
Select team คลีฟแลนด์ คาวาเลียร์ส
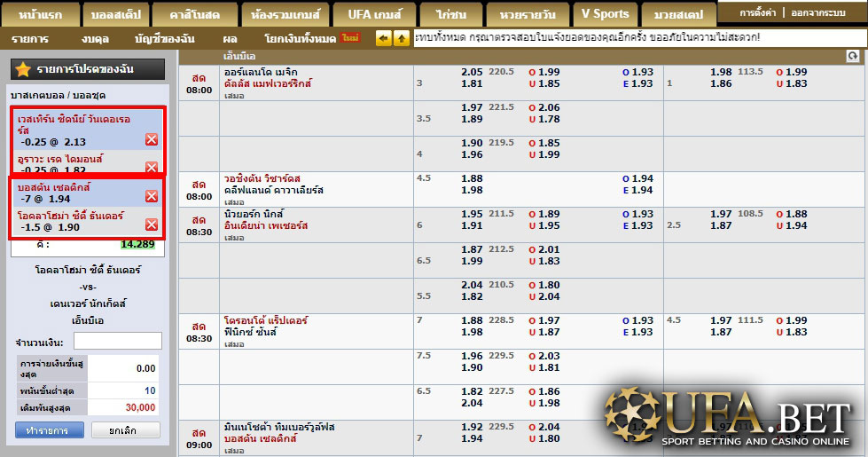[274, 190]
